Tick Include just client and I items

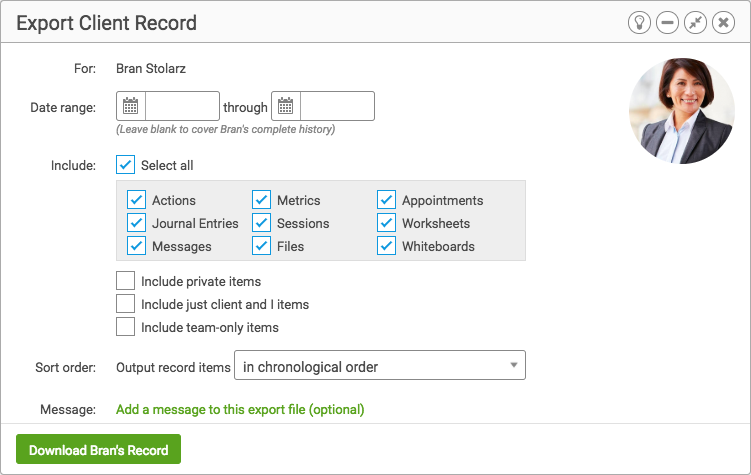[x=125, y=304]
